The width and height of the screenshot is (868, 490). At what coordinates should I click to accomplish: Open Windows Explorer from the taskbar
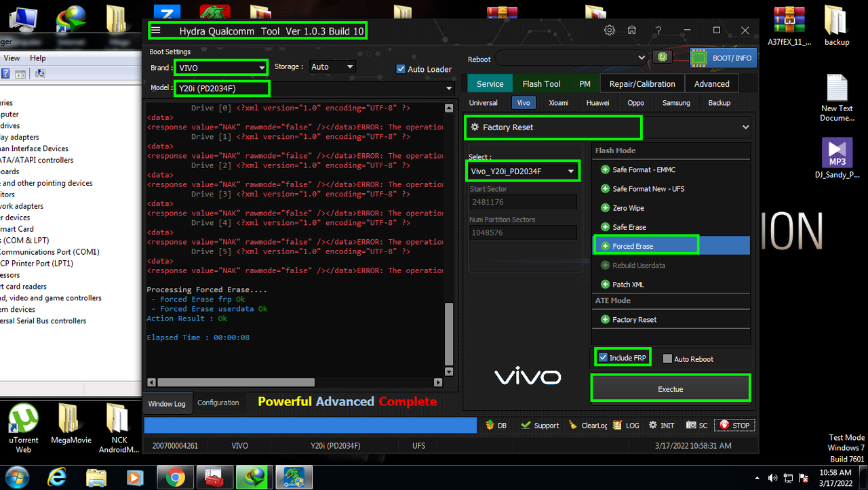click(x=96, y=478)
